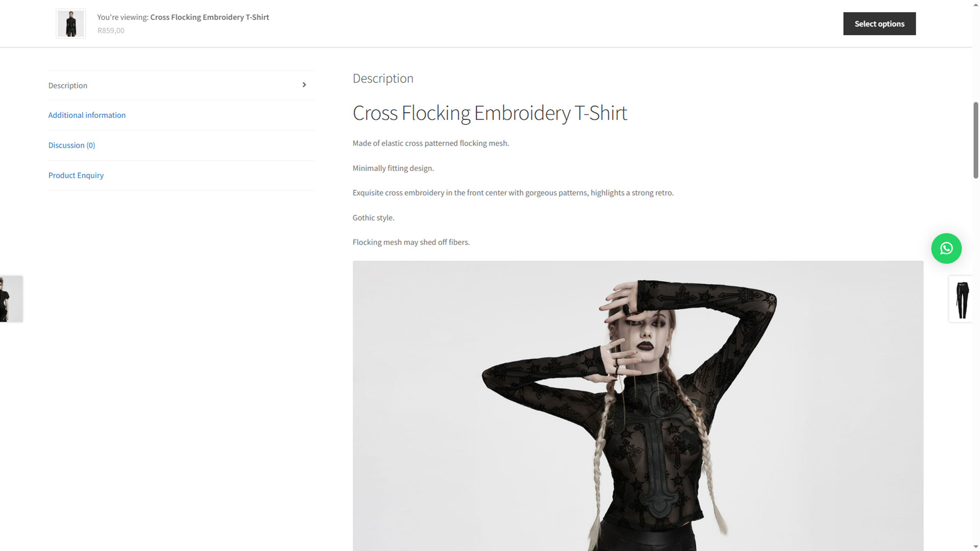980x551 pixels.
Task: Click the 'Flocking mesh may shed off fibers' line
Action: [411, 242]
